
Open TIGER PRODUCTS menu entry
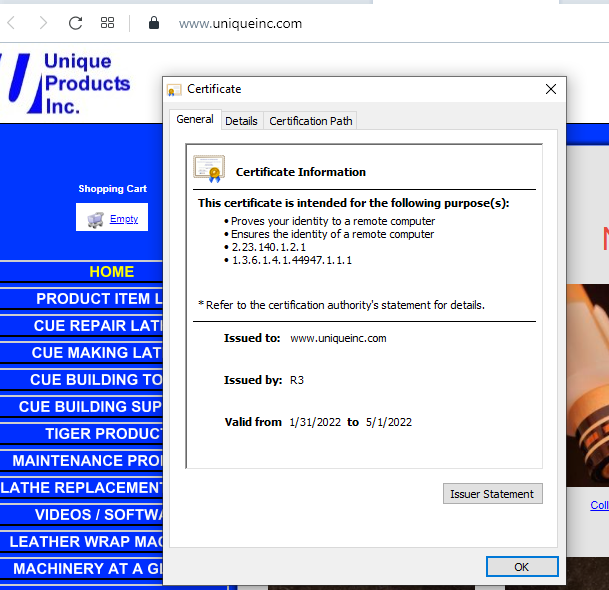pyautogui.click(x=81, y=433)
